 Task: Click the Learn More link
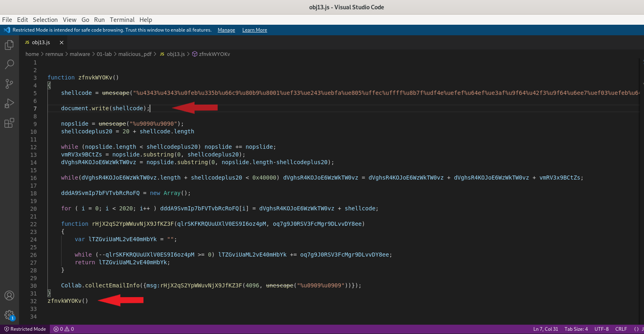pyautogui.click(x=255, y=30)
